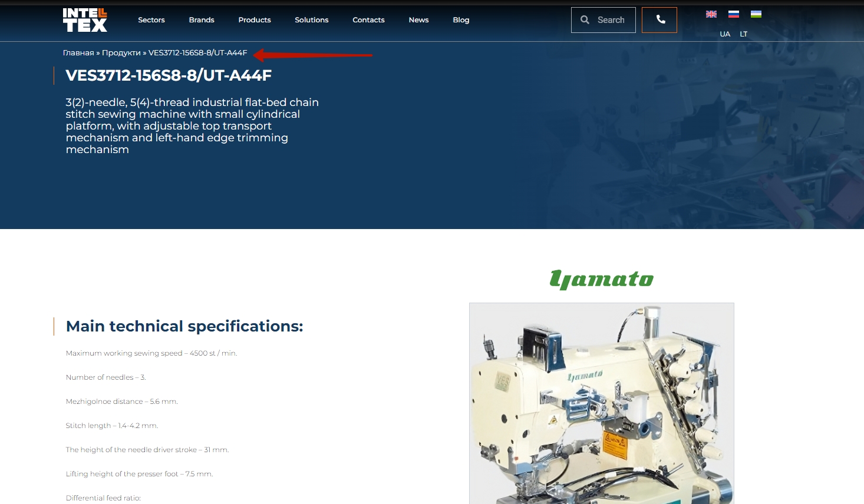Click the Mezhigolnoe distance line
This screenshot has width=864, height=504.
tap(122, 402)
